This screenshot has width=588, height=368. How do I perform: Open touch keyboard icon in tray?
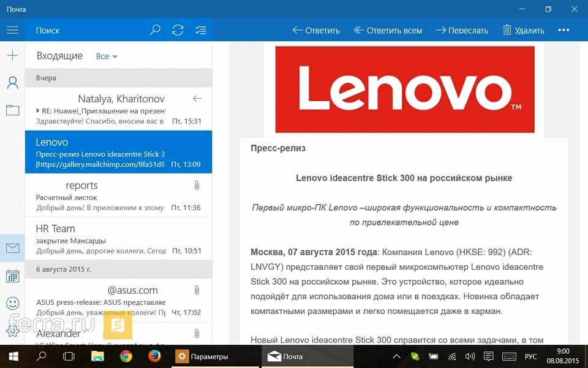pyautogui.click(x=509, y=356)
